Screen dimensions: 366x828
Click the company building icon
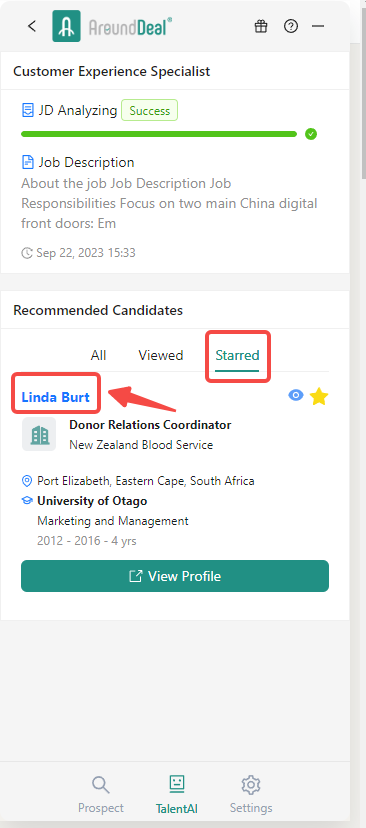tap(39, 434)
